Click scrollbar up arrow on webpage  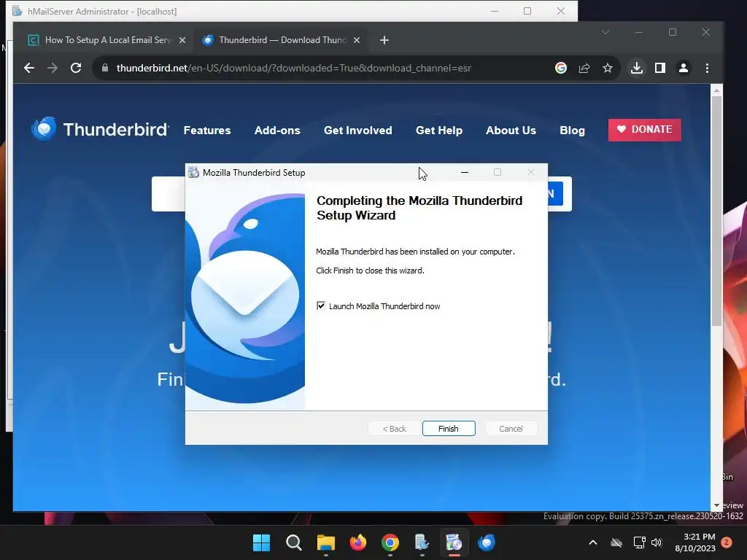tap(716, 90)
